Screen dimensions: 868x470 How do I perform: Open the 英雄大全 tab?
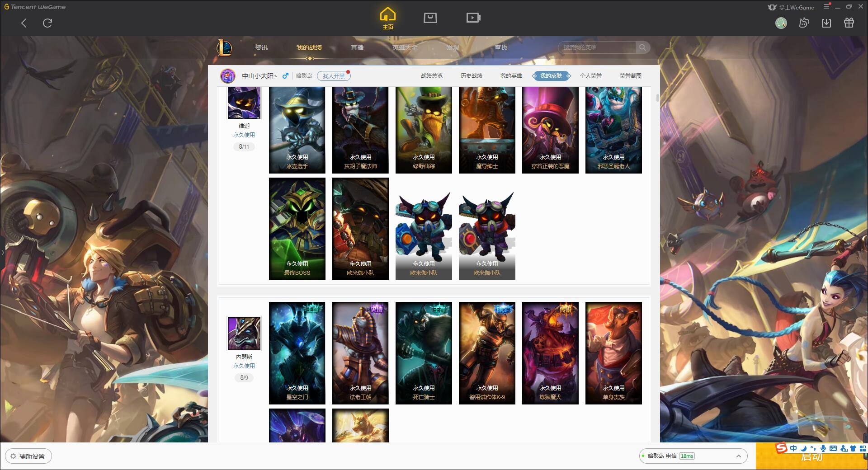405,47
